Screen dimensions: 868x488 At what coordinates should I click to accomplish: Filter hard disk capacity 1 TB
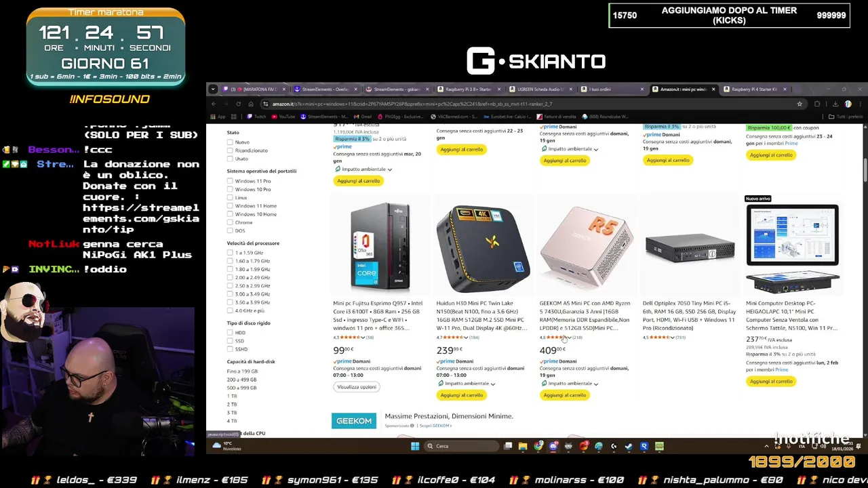[232, 396]
